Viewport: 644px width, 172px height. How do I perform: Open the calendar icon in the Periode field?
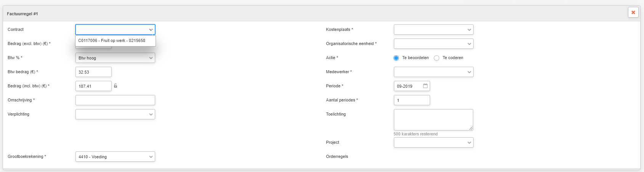tap(425, 86)
